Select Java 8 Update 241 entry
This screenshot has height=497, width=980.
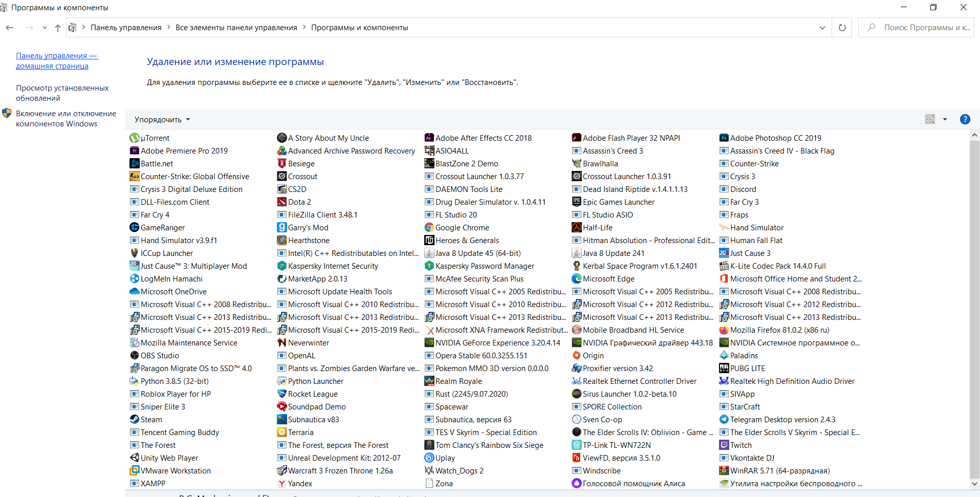(608, 253)
